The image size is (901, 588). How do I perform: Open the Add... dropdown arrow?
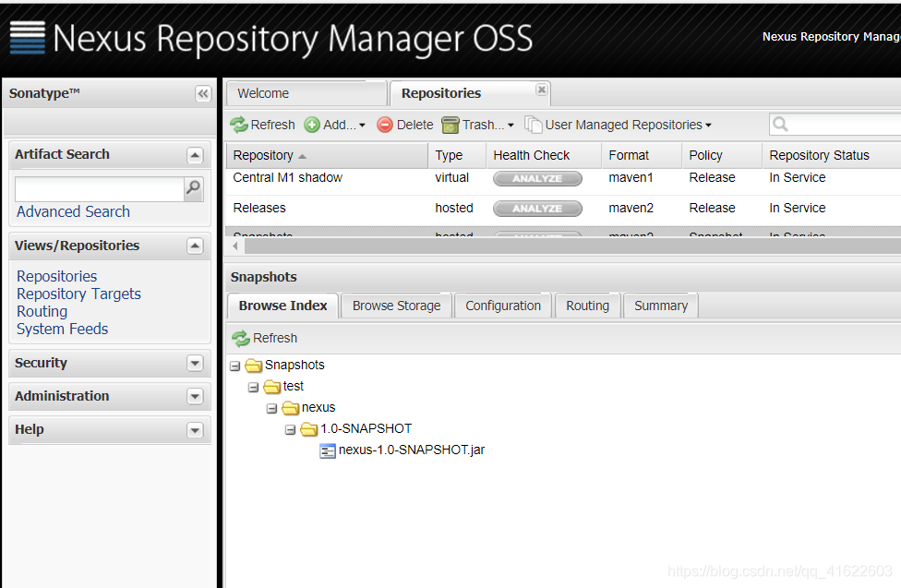[x=362, y=126]
